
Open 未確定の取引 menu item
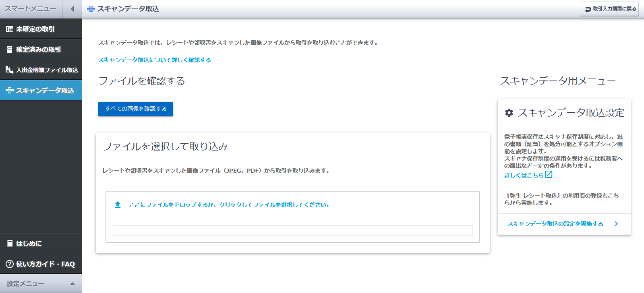pos(41,29)
